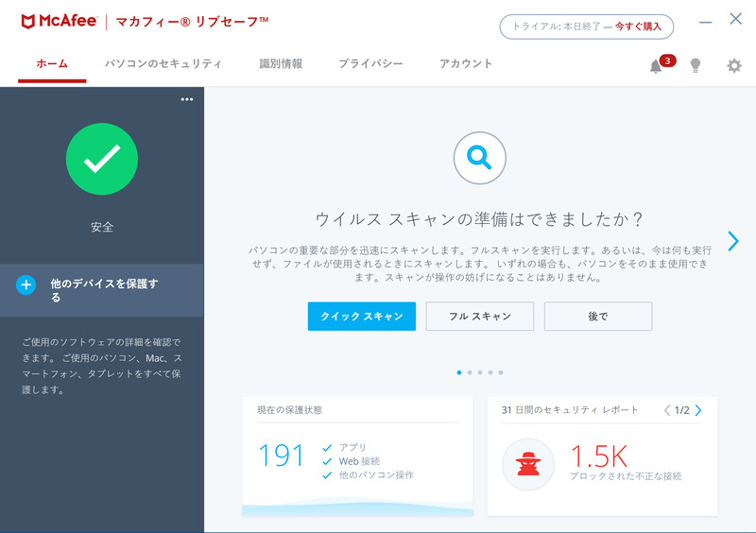Show previous security report page
This screenshot has height=533, width=756.
pyautogui.click(x=667, y=410)
